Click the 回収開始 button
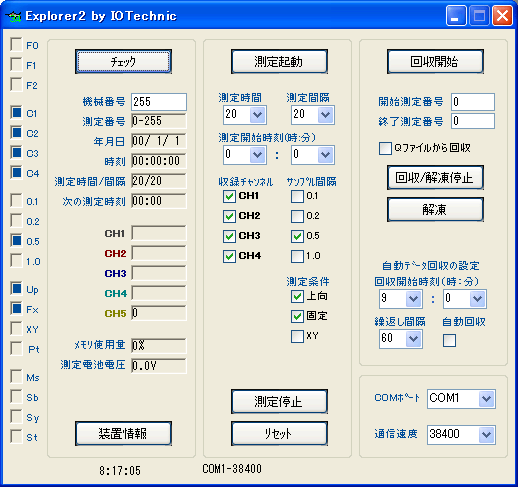The image size is (518, 487). (435, 62)
